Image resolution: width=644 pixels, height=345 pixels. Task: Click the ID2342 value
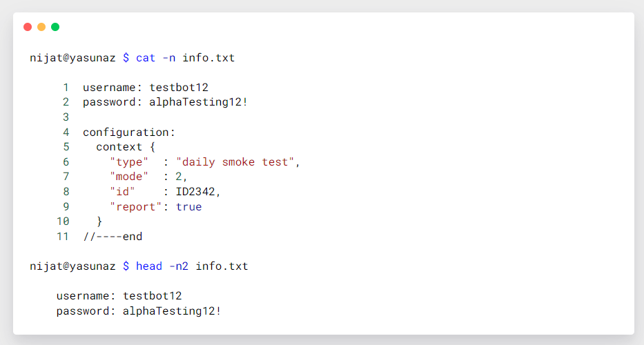198,192
